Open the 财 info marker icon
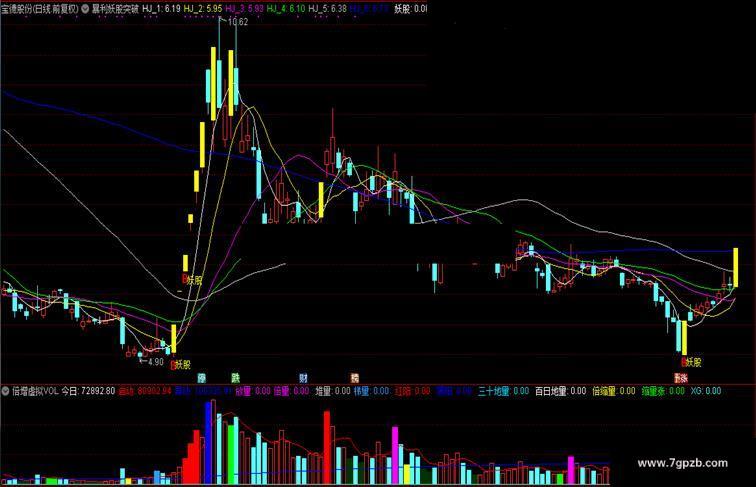Image resolution: width=756 pixels, height=487 pixels. 303,378
